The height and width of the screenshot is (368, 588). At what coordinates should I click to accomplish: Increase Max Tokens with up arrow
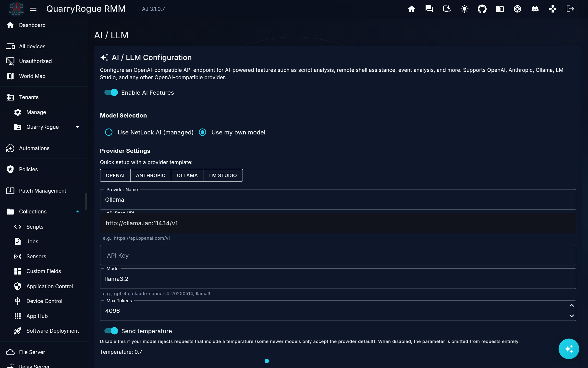coord(572,305)
